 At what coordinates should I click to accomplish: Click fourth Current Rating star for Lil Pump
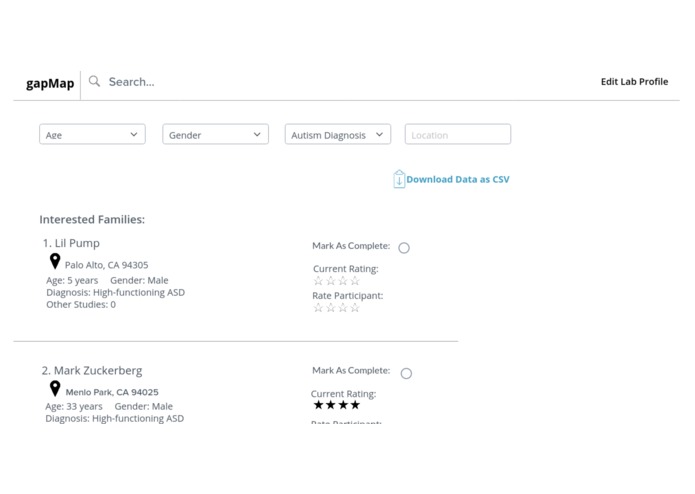click(355, 281)
